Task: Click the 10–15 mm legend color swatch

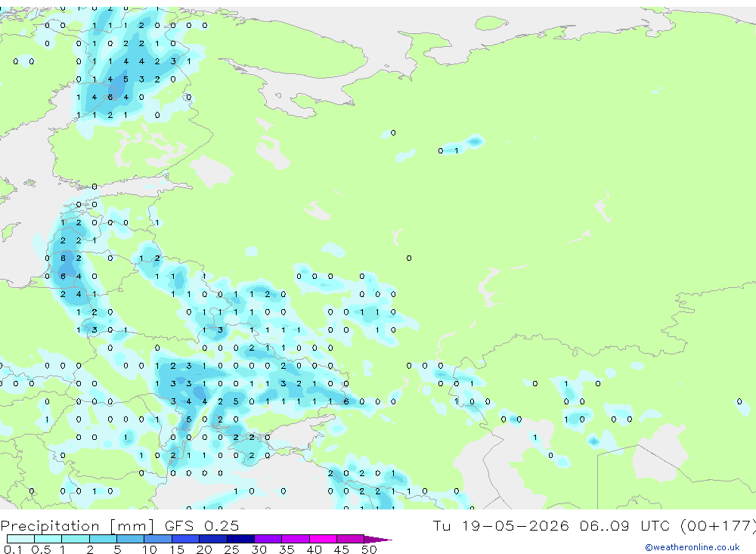Action: (x=158, y=539)
